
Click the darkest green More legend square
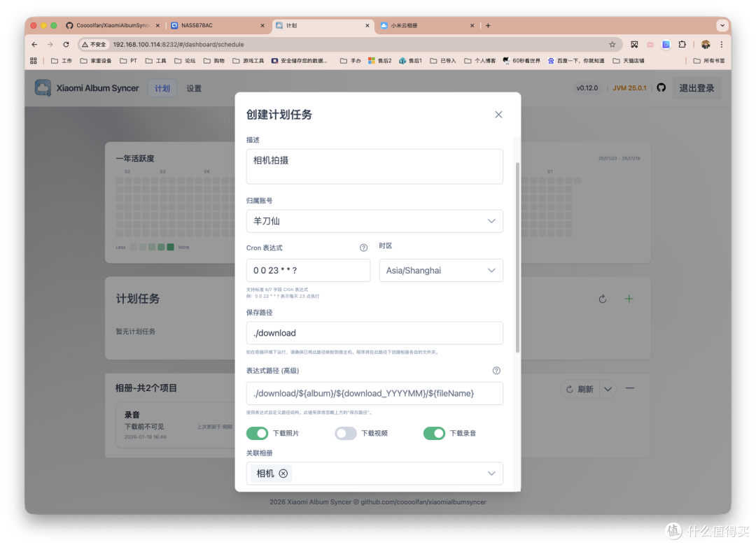[x=170, y=247]
